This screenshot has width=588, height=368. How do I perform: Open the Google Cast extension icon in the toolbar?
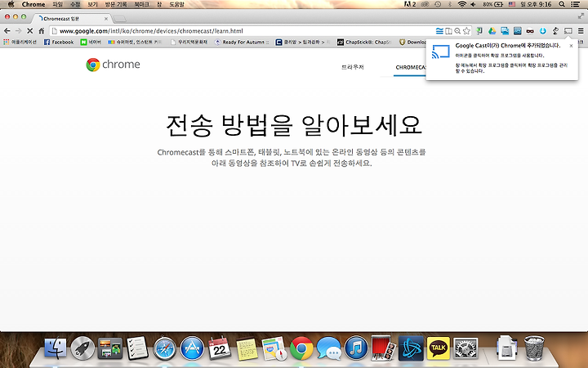tap(568, 31)
